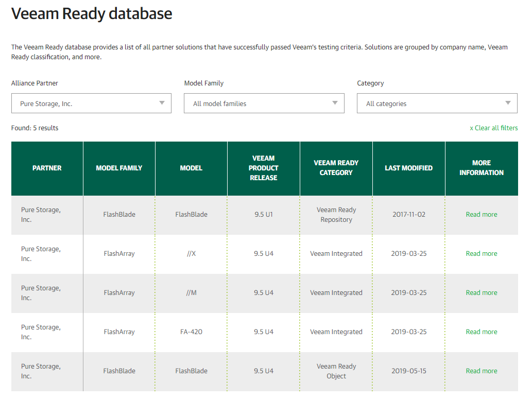
Task: Click the Veeam Ready database heading
Action: click(x=92, y=14)
